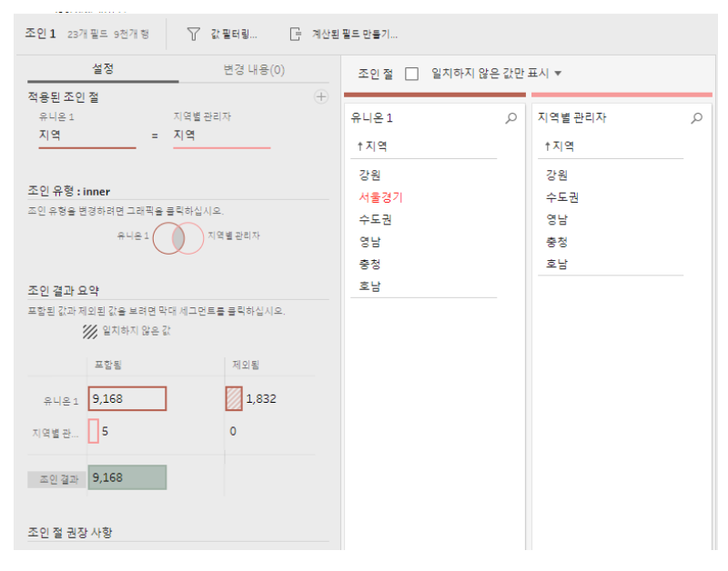The image size is (728, 571).
Task: Click 계산된 필드 만들기... button
Action: (354, 34)
